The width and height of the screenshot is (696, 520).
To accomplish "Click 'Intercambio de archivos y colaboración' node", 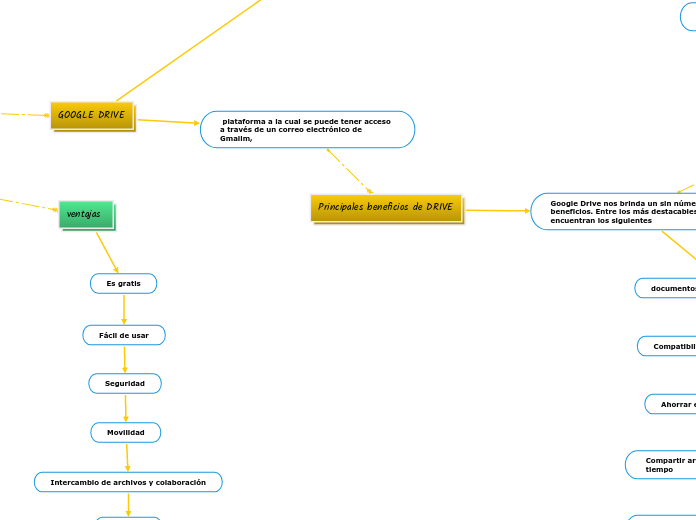I will [x=128, y=482].
